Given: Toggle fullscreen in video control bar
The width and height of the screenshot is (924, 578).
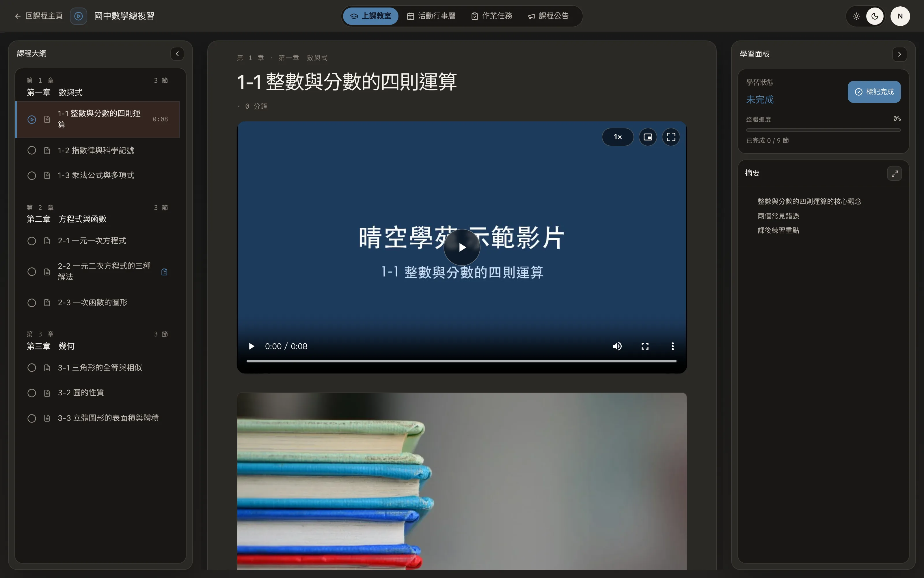Looking at the screenshot, I should pos(645,346).
